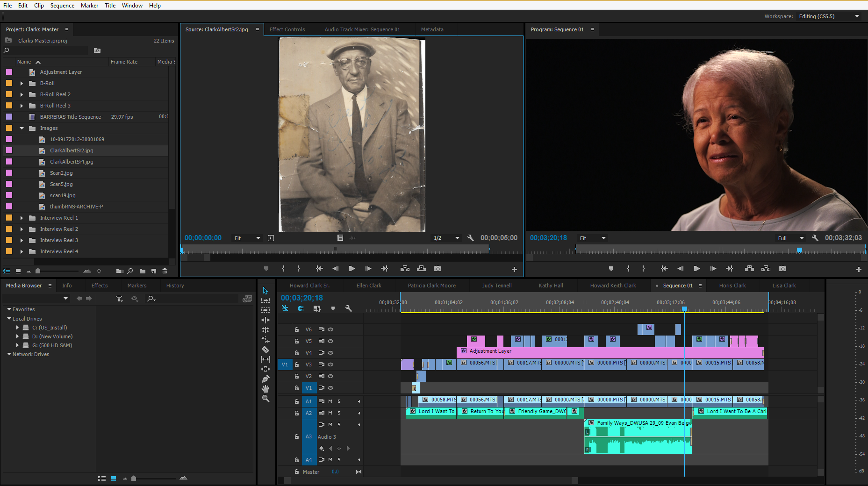Click the Lift icon in the Source monitor
The image size is (868, 486).
405,269
